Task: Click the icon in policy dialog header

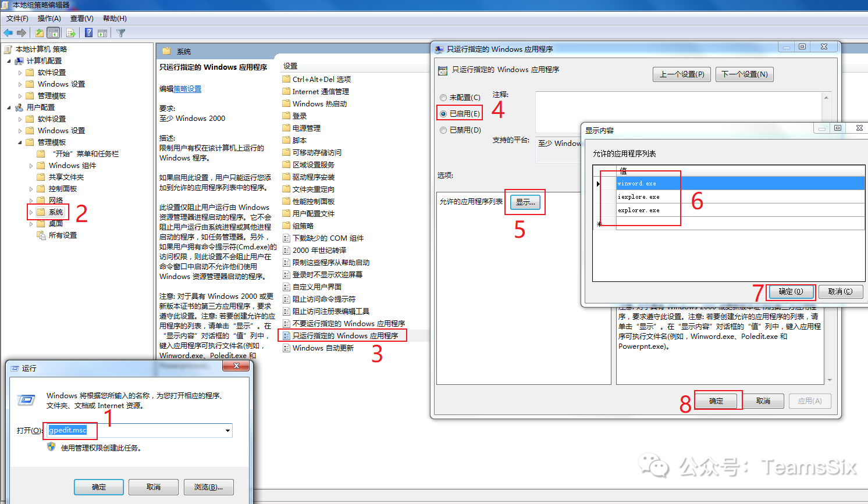Action: [443, 70]
